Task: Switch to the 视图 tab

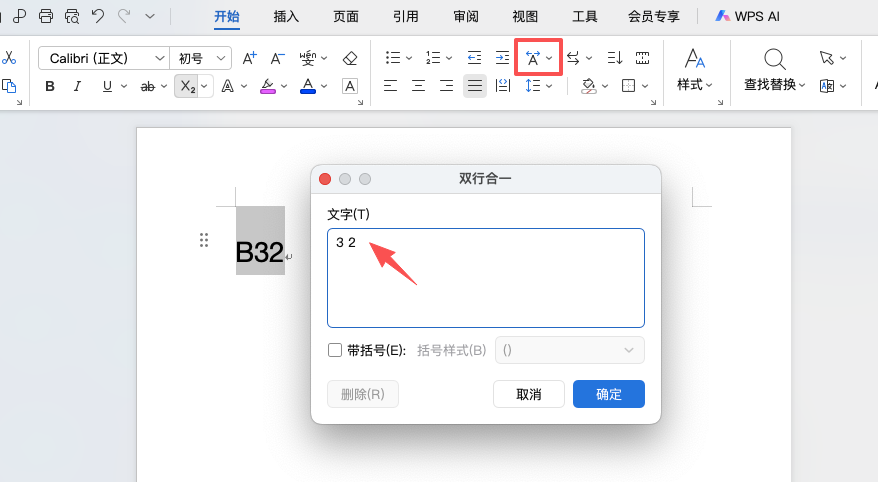Action: (x=525, y=17)
